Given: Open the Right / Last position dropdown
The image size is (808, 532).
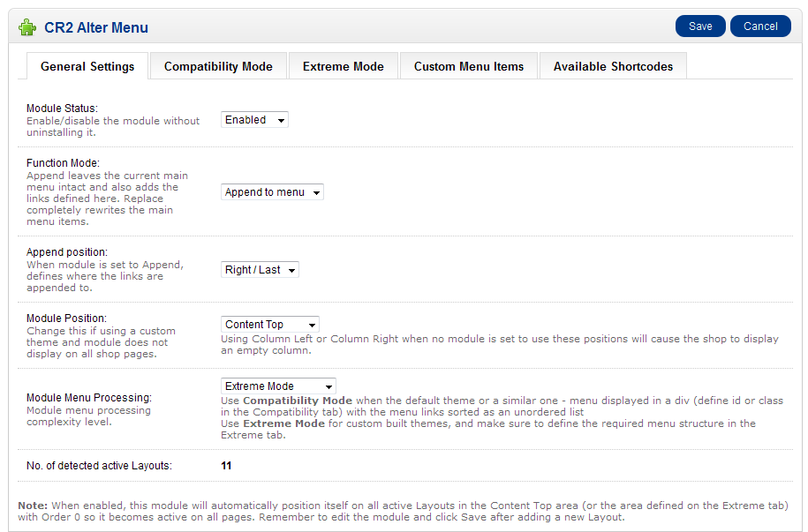Looking at the screenshot, I should pos(260,270).
